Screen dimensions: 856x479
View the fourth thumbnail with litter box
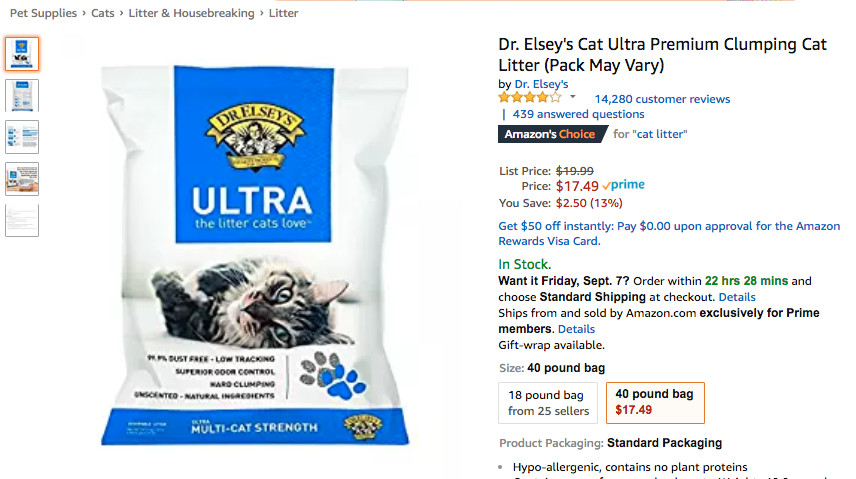coord(22,179)
